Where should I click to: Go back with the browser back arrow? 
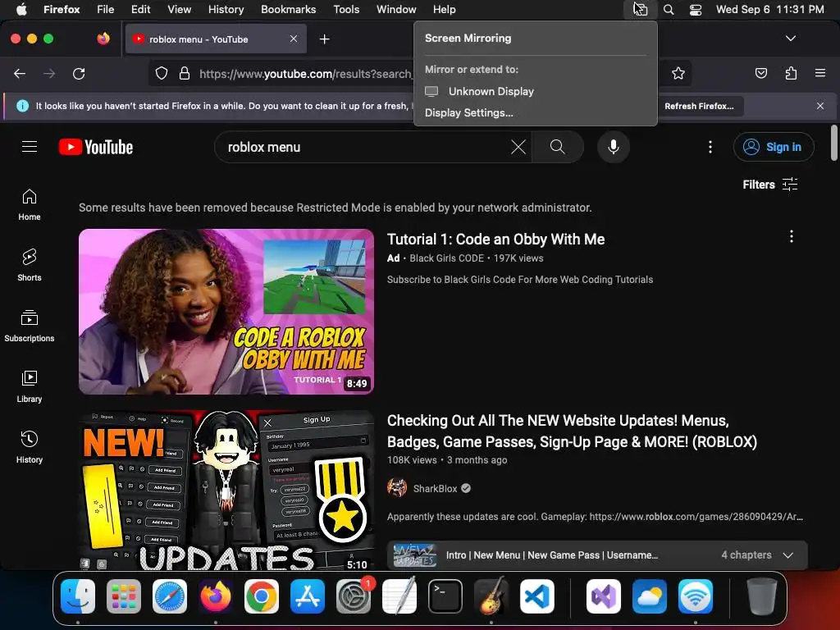tap(20, 73)
